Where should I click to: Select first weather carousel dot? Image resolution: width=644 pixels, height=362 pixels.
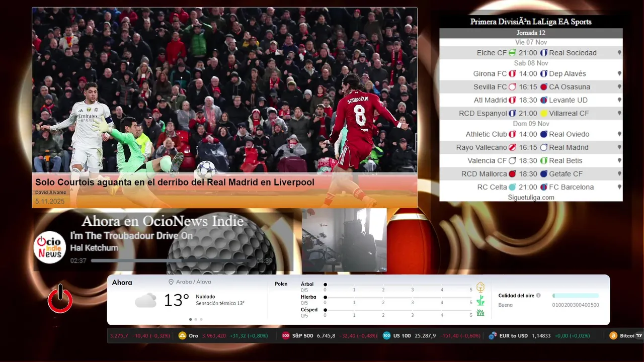click(190, 319)
